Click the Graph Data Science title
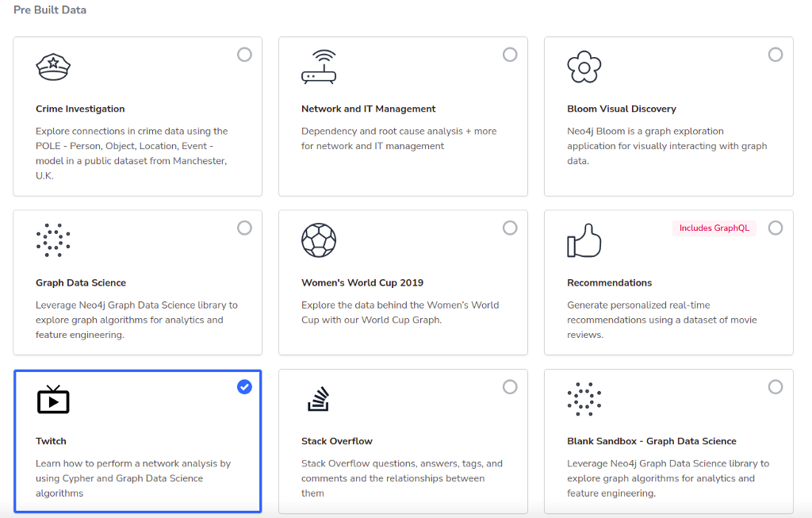Image resolution: width=812 pixels, height=518 pixels. point(81,283)
